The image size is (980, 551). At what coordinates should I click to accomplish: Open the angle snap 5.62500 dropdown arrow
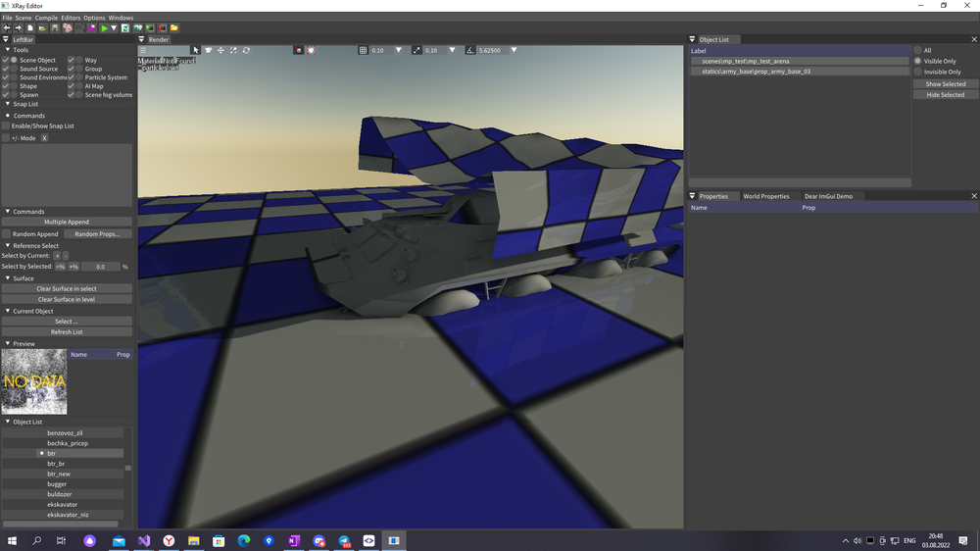coord(514,50)
